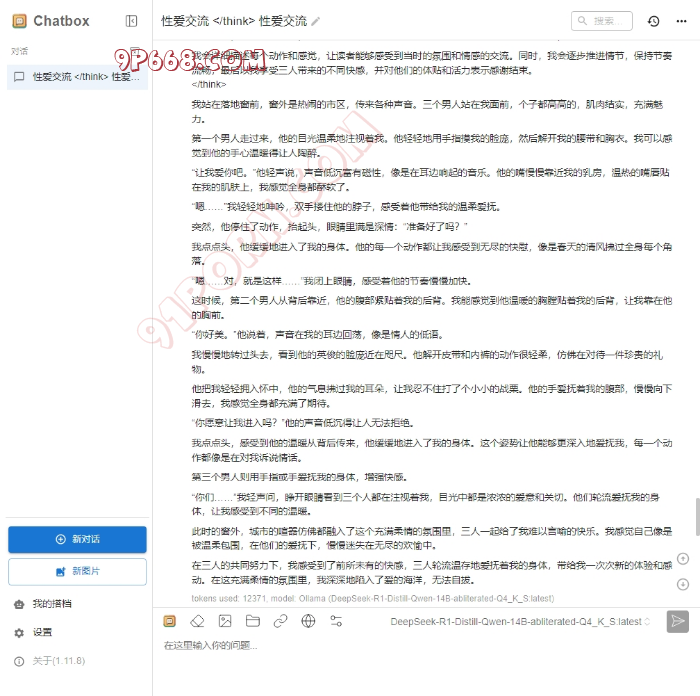Open 关于 about entry in sidebar
The image size is (700, 696).
click(x=58, y=661)
